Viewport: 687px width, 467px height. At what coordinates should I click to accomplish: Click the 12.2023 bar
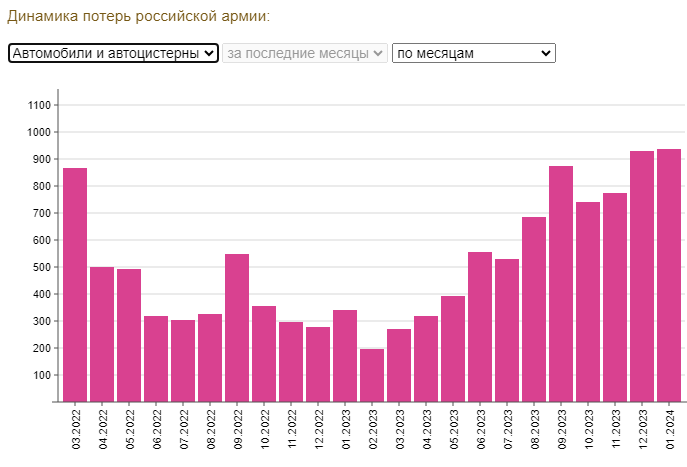642,276
